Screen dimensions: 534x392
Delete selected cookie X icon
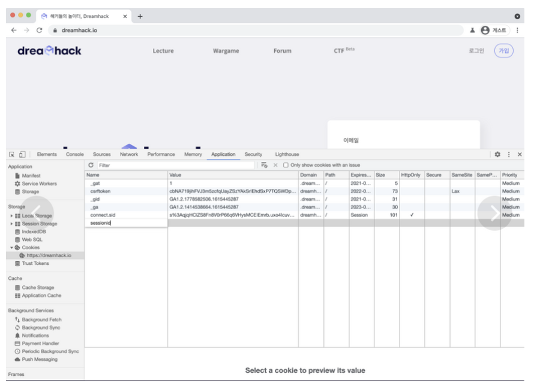275,165
